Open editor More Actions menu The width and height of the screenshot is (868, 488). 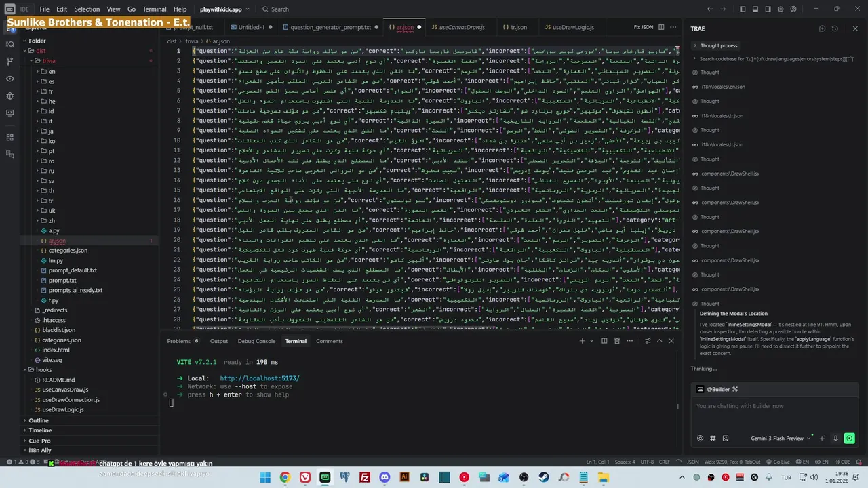click(673, 27)
